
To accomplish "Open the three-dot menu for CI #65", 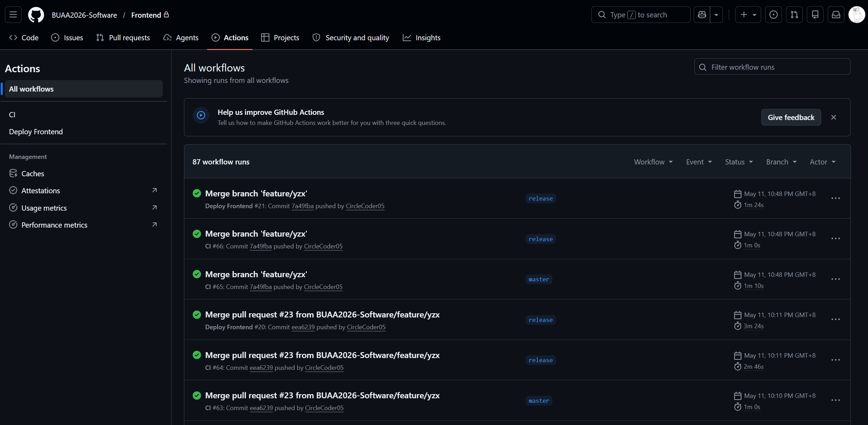I will click(x=836, y=279).
